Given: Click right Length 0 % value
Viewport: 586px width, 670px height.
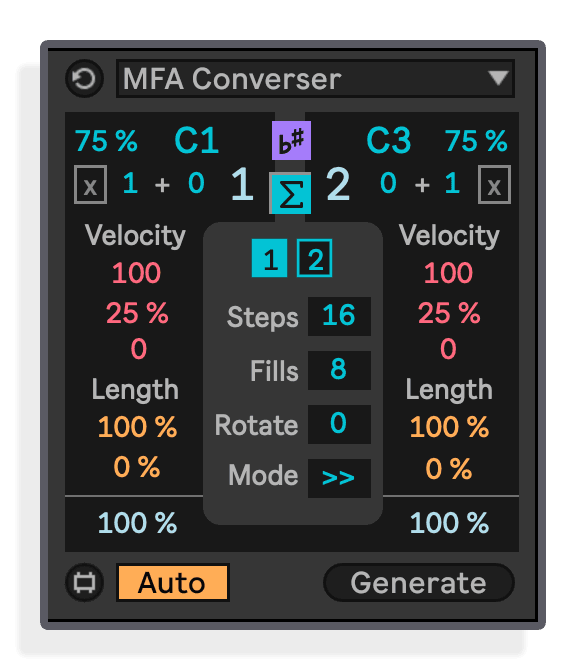Looking at the screenshot, I should tap(449, 468).
